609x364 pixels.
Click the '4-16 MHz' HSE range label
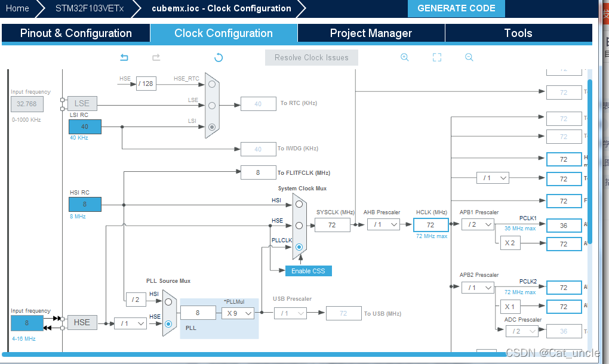tap(24, 339)
